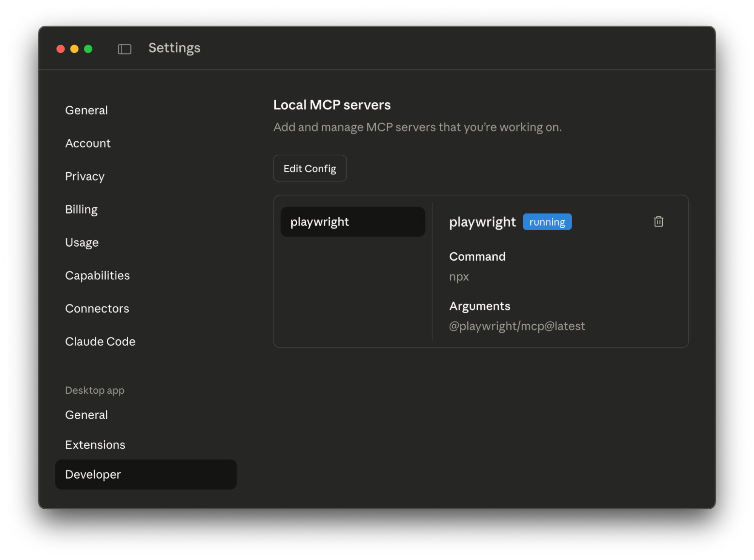The height and width of the screenshot is (560, 754).
Task: Open General under Desktop app
Action: pos(86,415)
